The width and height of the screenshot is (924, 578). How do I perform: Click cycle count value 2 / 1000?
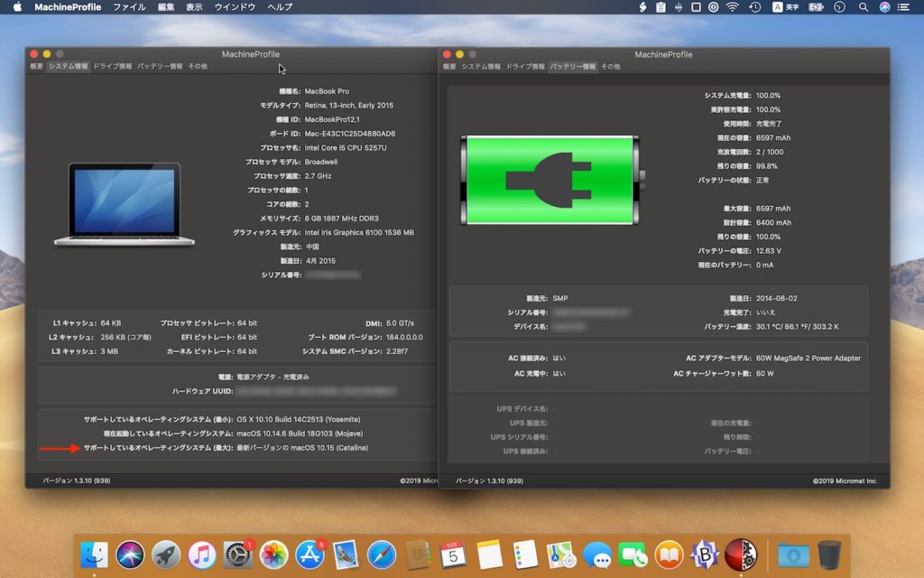(x=770, y=152)
